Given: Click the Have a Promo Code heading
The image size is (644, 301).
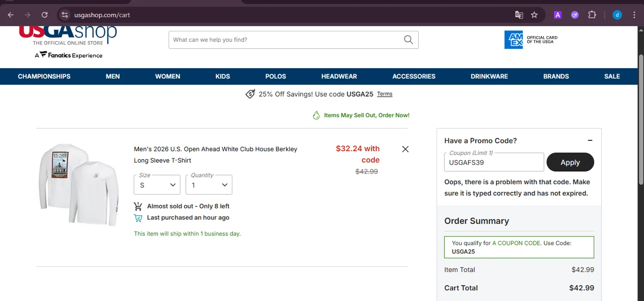Looking at the screenshot, I should click(x=480, y=140).
